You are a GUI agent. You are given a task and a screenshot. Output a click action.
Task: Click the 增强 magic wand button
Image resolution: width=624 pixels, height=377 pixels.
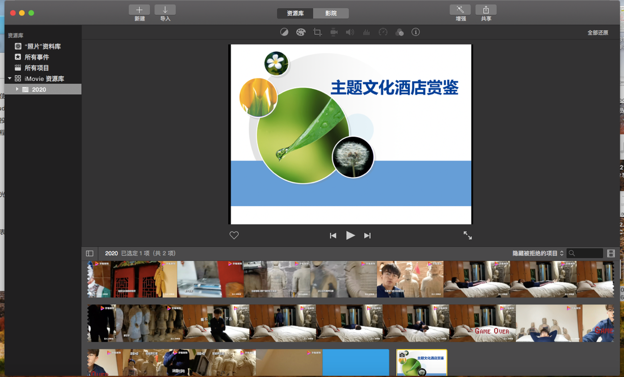(x=460, y=10)
